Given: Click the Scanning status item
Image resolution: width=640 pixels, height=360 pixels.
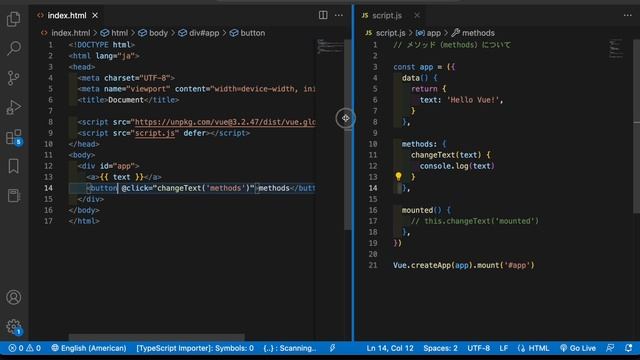Looking at the screenshot, I should tap(290, 348).
